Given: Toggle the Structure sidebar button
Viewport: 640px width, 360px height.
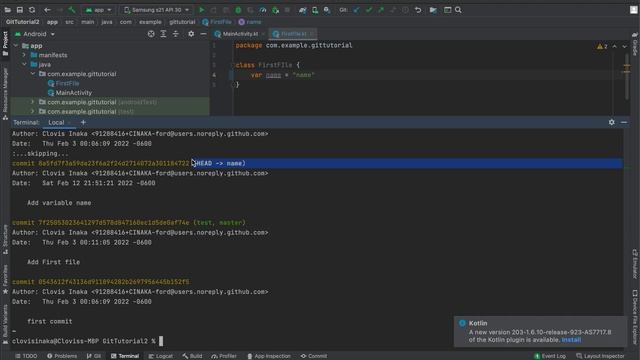Looking at the screenshot, I should (x=5, y=239).
